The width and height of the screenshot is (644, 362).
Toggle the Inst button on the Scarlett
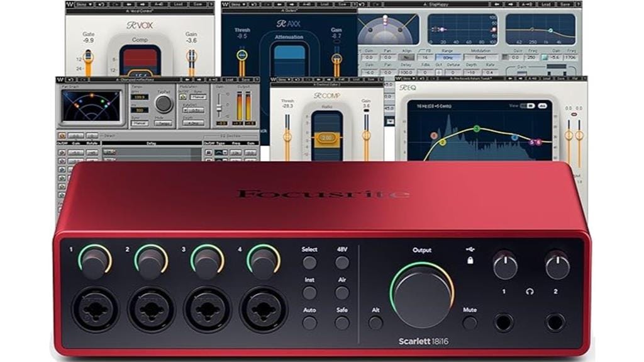(x=309, y=293)
